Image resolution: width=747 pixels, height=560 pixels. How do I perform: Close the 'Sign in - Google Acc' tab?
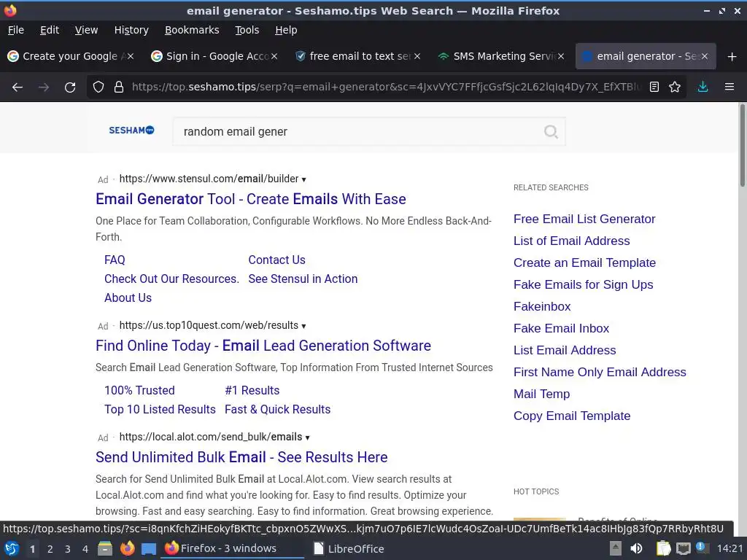pyautogui.click(x=274, y=56)
